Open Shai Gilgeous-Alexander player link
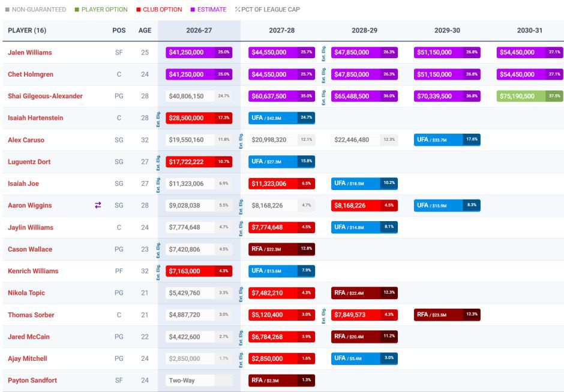Screen dimensions: 564x392 [x=46, y=96]
